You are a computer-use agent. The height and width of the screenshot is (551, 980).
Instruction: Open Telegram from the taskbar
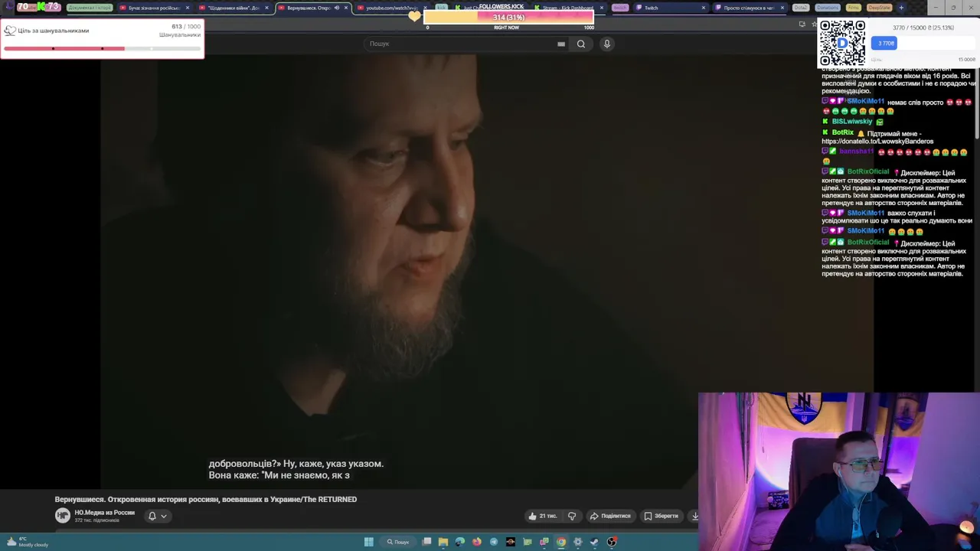(494, 542)
